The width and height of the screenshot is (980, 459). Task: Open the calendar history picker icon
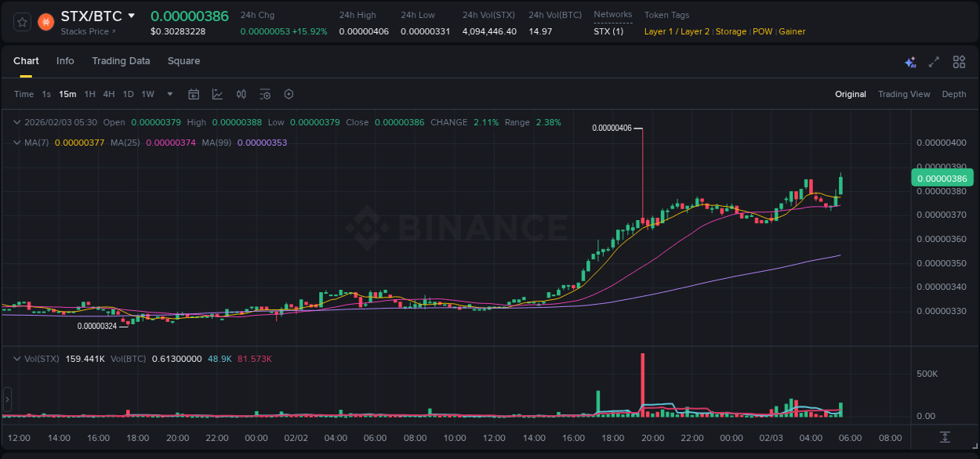pyautogui.click(x=194, y=94)
